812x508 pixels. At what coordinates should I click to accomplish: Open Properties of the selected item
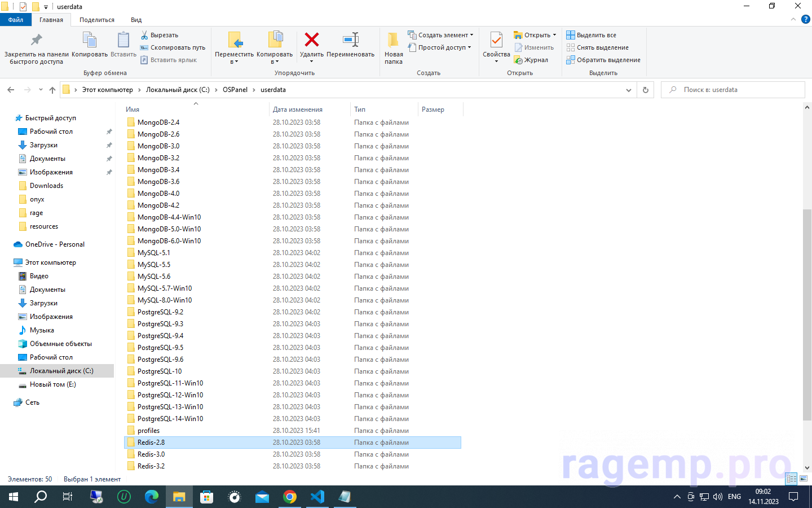(x=496, y=47)
